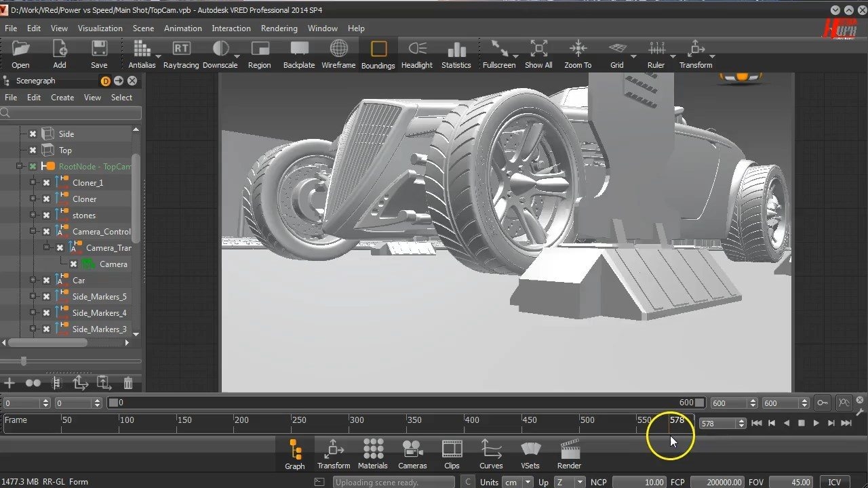Screen dimensions: 868x488
Task: Play the animation forward
Action: click(x=816, y=423)
